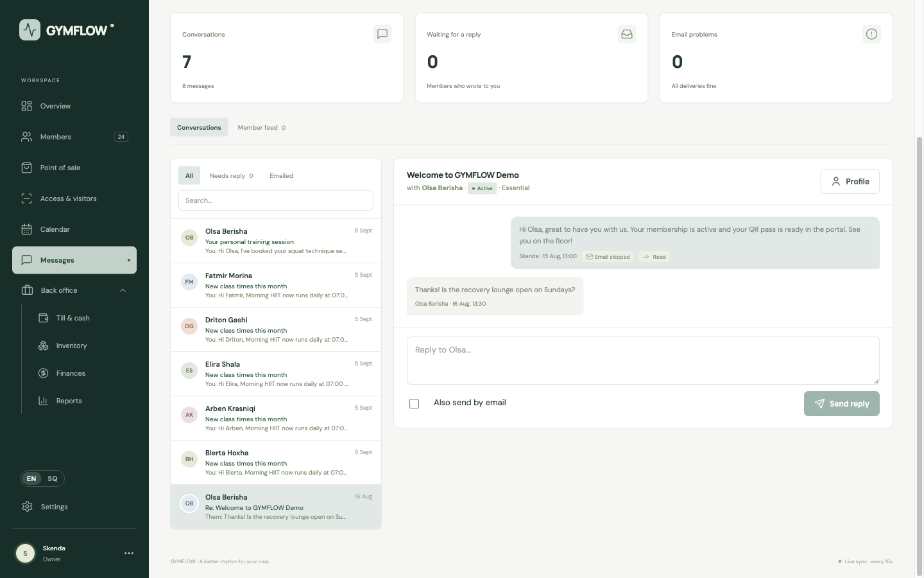Click the Active status badge
924x578 pixels.
point(483,188)
